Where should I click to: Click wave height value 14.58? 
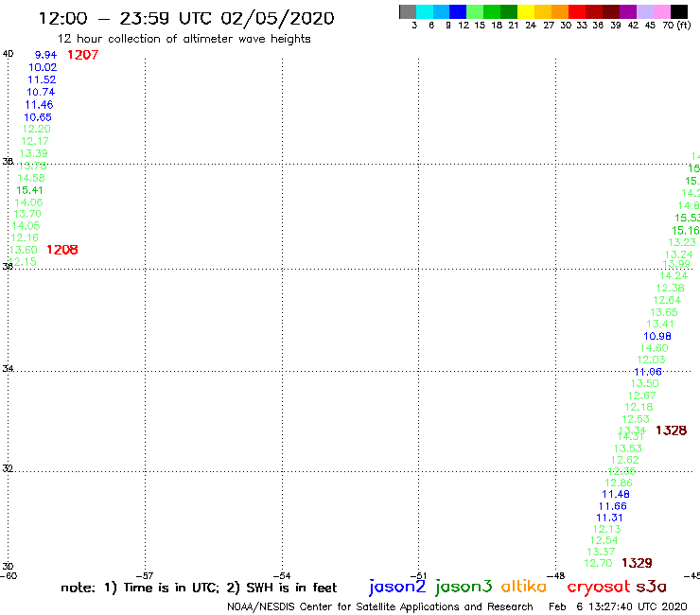click(x=31, y=178)
